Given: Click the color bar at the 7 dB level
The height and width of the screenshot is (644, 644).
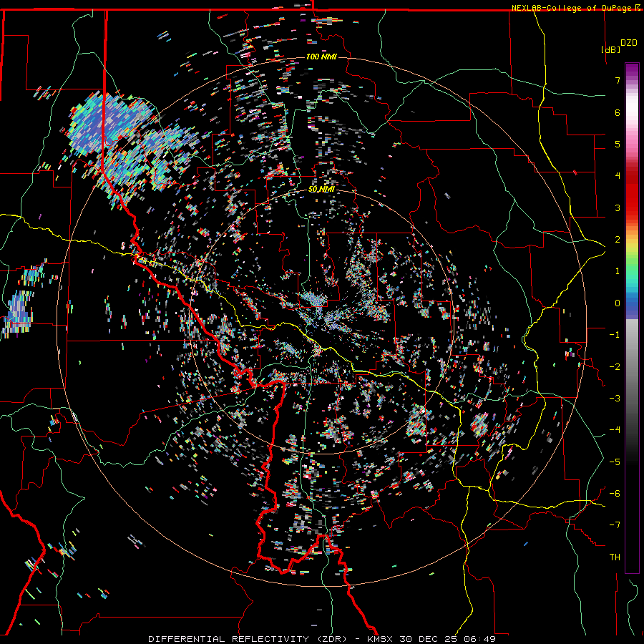Looking at the screenshot, I should tap(632, 80).
